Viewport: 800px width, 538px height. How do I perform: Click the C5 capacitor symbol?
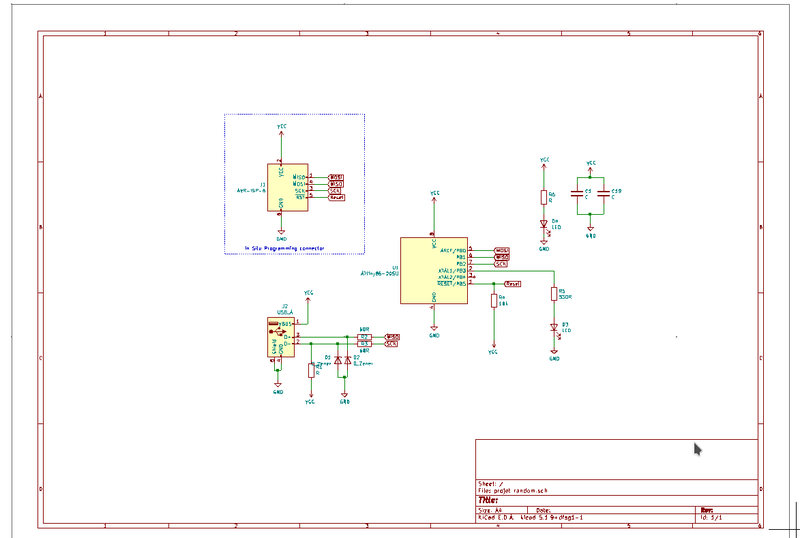[576, 191]
